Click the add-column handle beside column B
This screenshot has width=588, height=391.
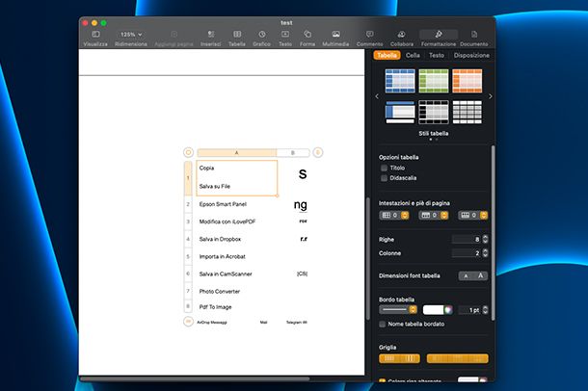point(318,152)
